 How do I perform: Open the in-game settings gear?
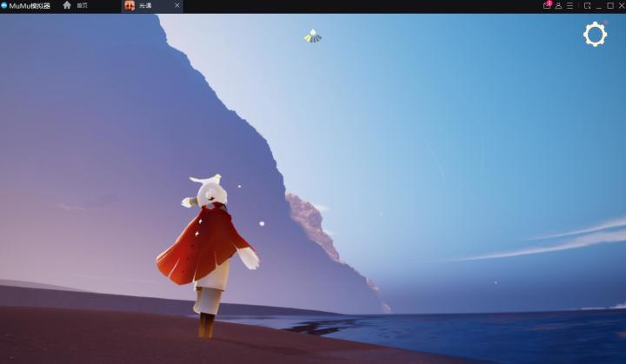(x=595, y=35)
